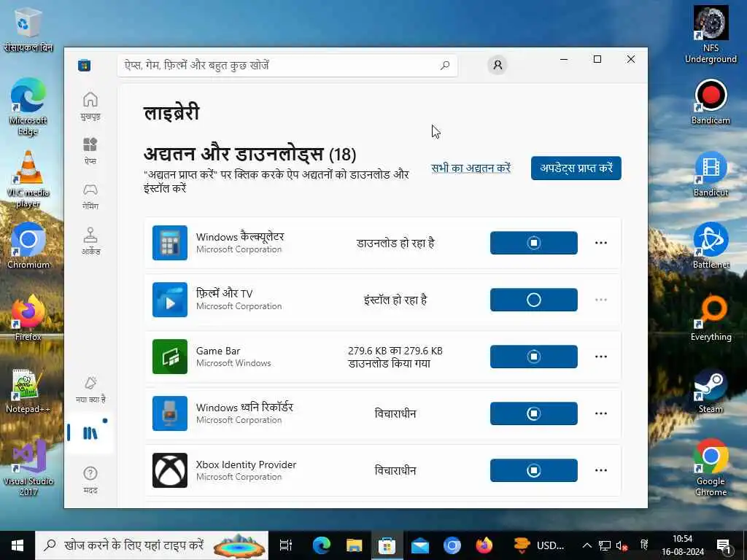Click the Get updates blue button
This screenshot has width=747, height=560.
click(576, 168)
